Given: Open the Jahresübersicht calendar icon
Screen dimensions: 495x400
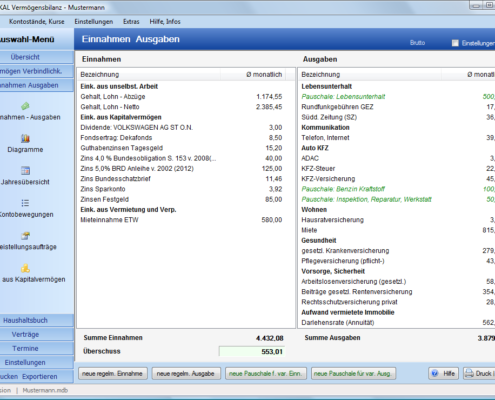Looking at the screenshot, I should tap(25, 171).
